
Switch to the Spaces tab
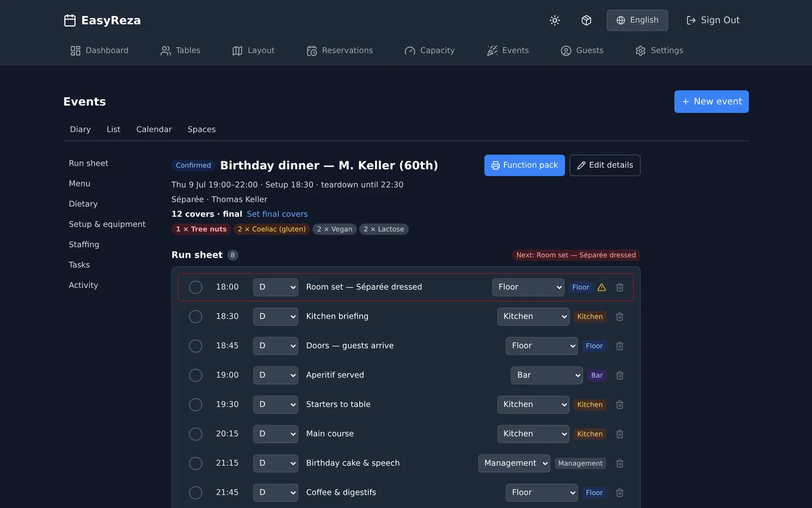pyautogui.click(x=201, y=130)
